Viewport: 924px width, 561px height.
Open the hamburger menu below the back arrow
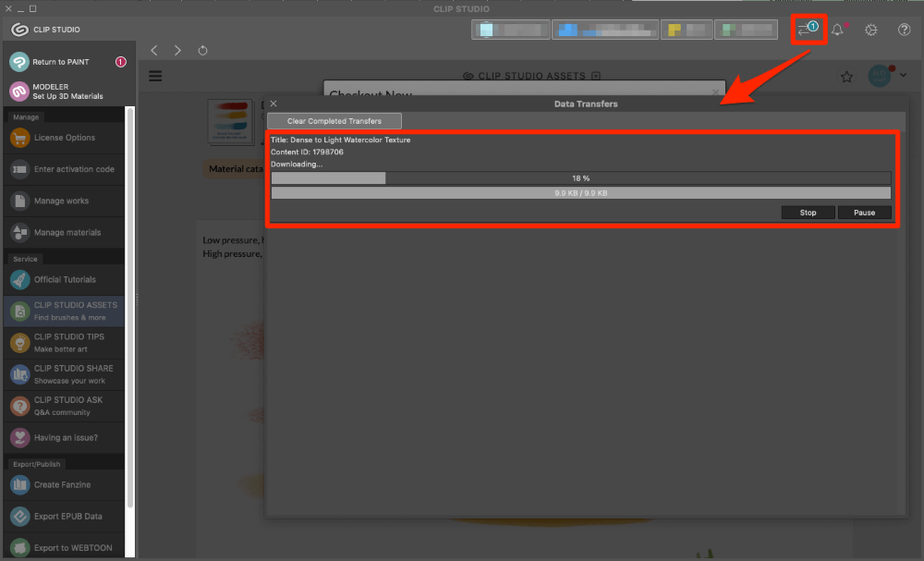point(156,77)
